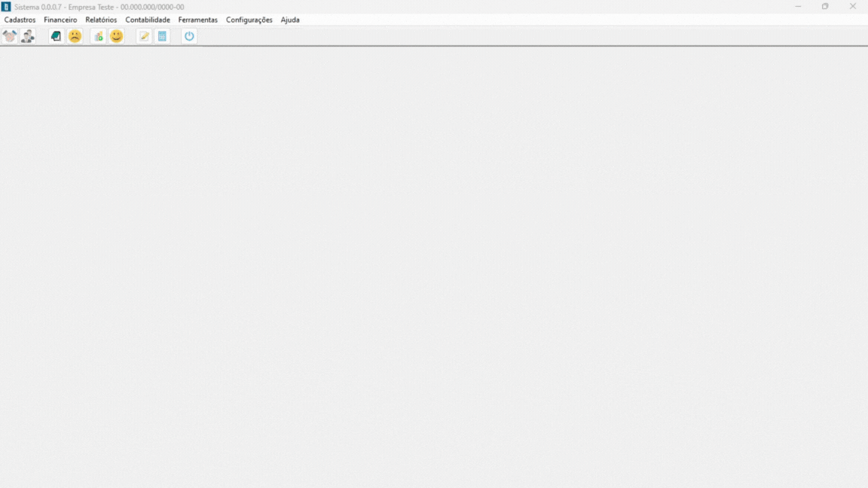Open the notepad with pencil icon
868x488 pixels.
click(x=144, y=36)
